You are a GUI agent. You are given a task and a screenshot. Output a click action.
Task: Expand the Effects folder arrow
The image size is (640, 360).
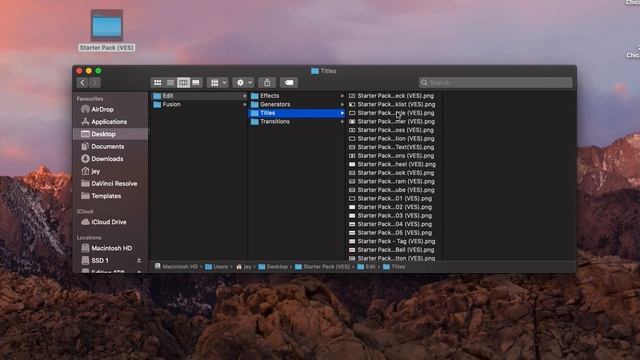click(x=342, y=96)
